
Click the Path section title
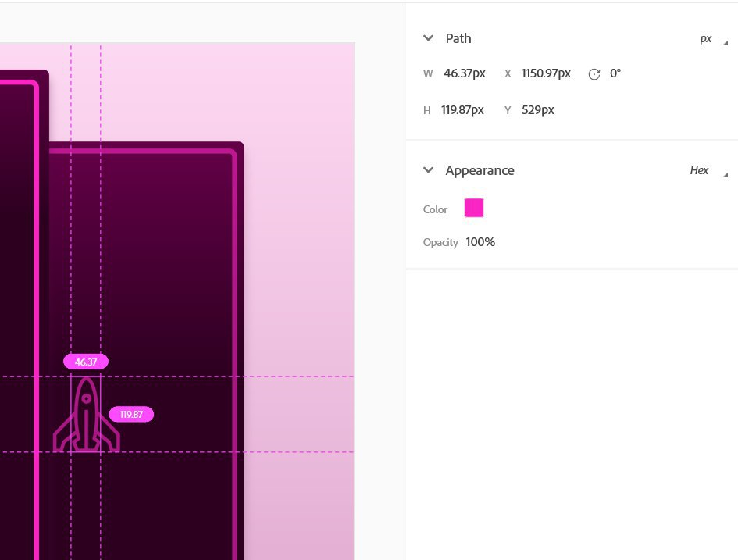[458, 38]
